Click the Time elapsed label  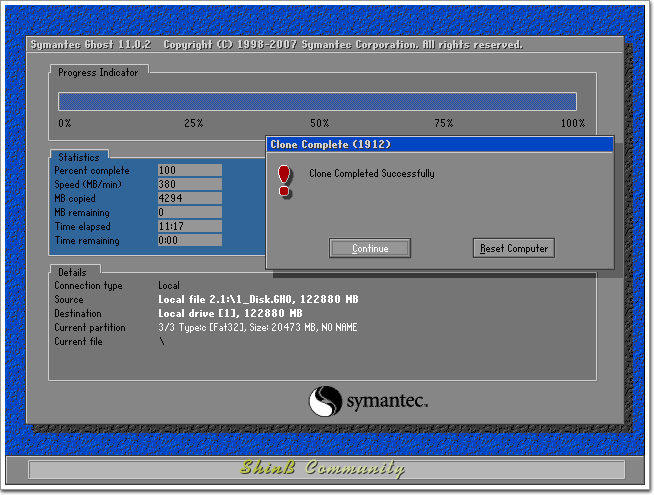tap(83, 226)
